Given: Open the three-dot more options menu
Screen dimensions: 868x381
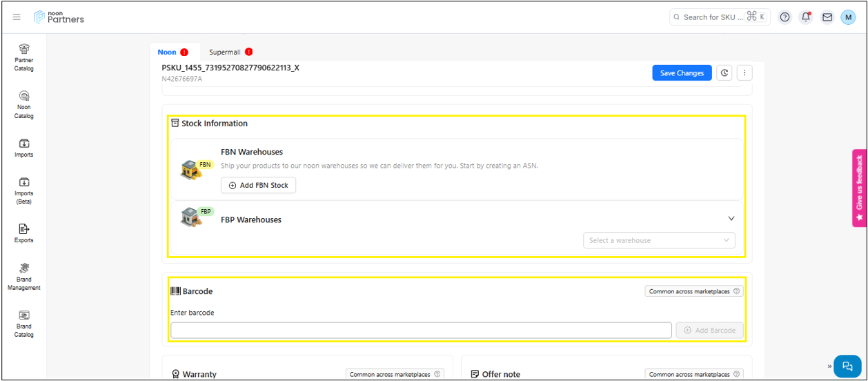Looking at the screenshot, I should 744,73.
